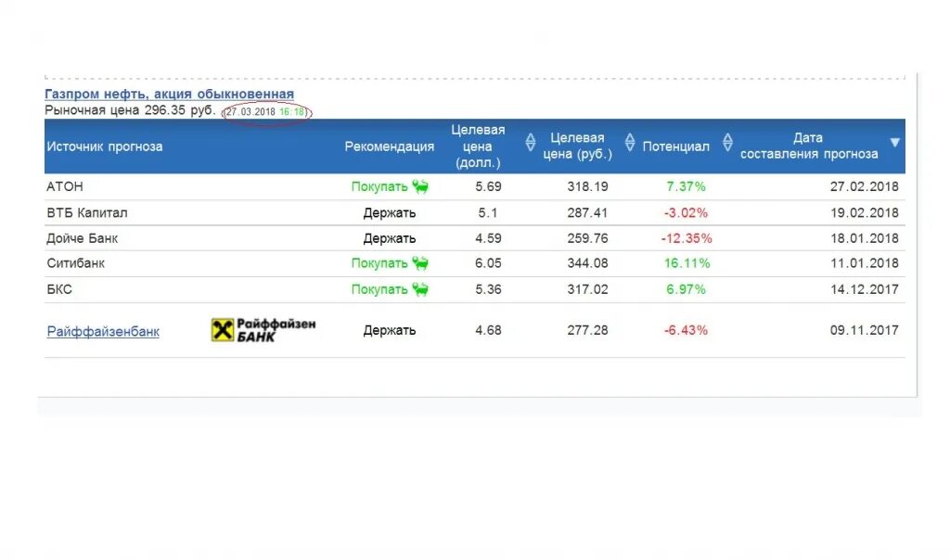Select the Ситибанк source cell
This screenshot has height=560, width=950.
point(76,263)
